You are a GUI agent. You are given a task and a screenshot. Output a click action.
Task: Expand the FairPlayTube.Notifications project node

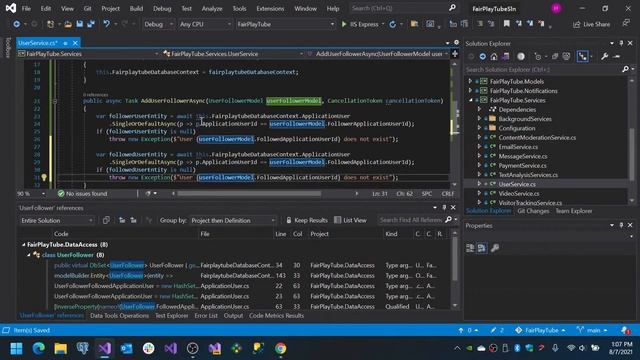(x=470, y=91)
